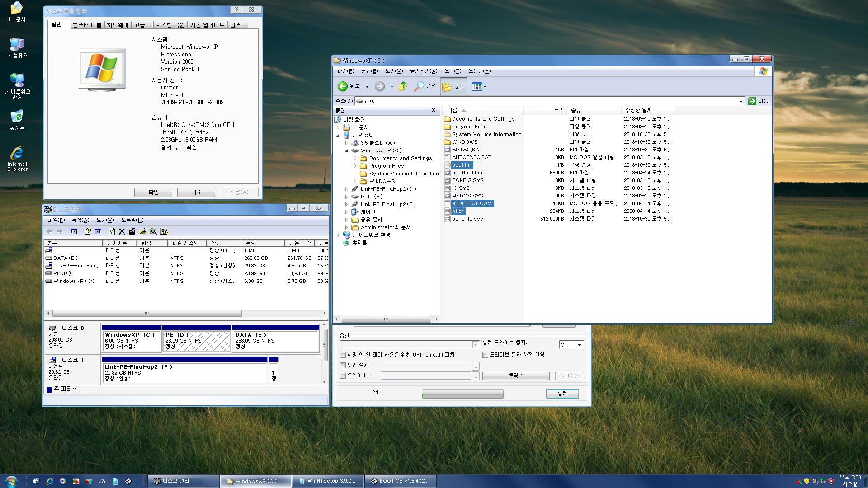Close the Folders pane with its X
Image resolution: width=868 pixels, height=488 pixels.
click(x=434, y=110)
